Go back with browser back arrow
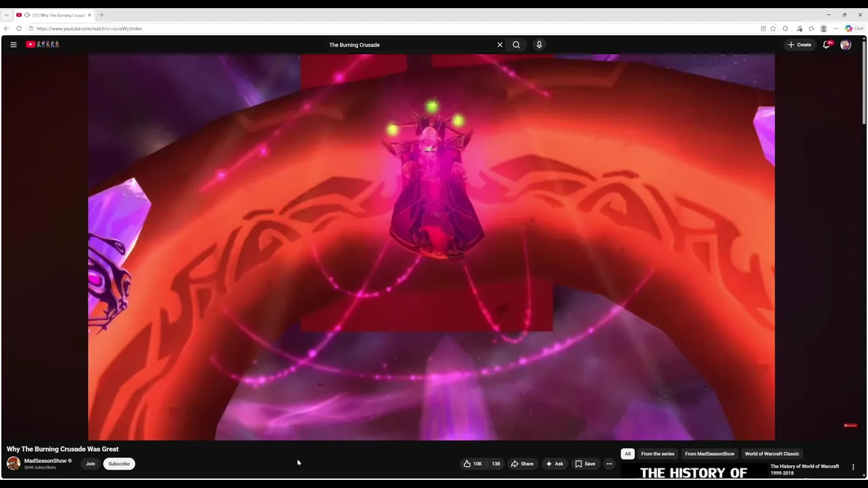This screenshot has height=488, width=868. pyautogui.click(x=7, y=28)
